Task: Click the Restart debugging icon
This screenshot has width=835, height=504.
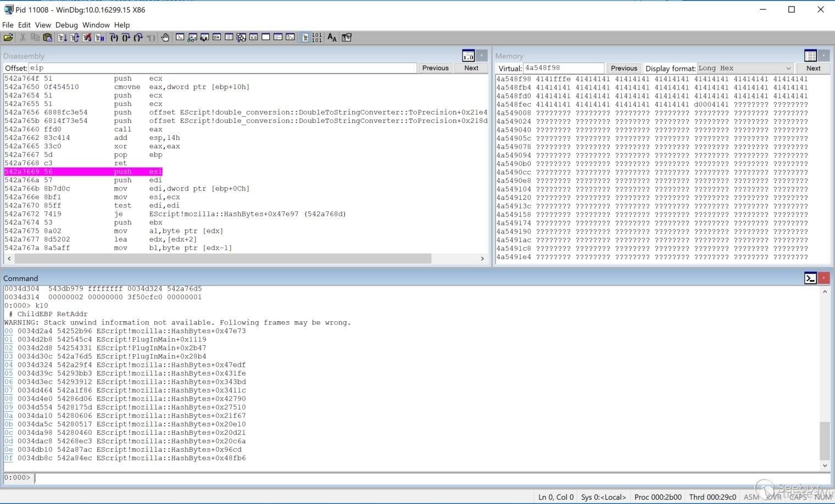Action: [75, 37]
